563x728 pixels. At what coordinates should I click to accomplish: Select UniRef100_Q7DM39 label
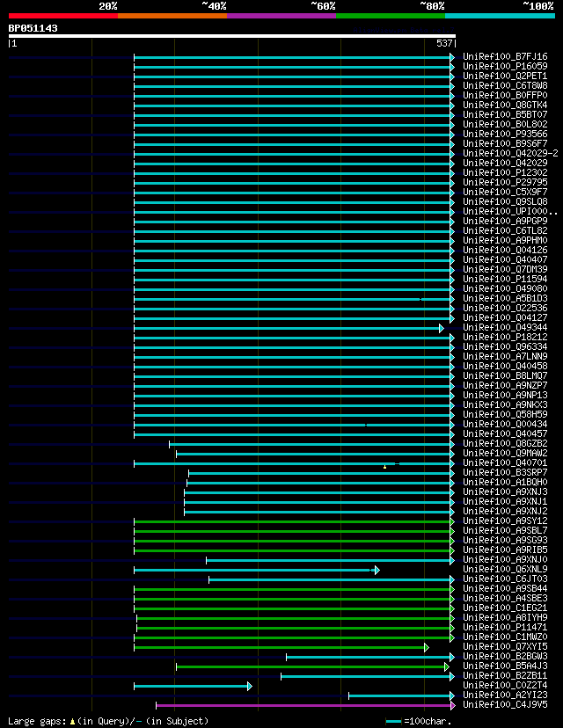(505, 269)
